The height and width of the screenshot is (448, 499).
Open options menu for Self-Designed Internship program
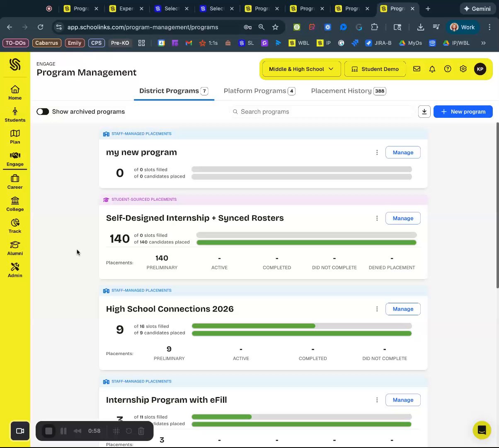(x=377, y=218)
